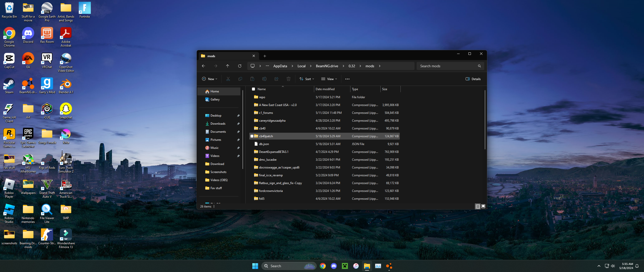Open Downloads in the navigation pane
Screen dimensions: 644x272
[x=218, y=124]
